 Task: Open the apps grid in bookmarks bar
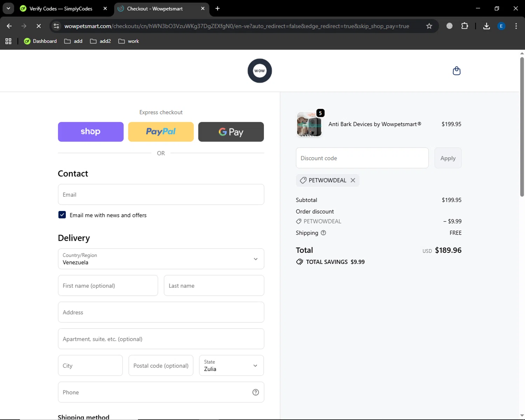[8, 41]
